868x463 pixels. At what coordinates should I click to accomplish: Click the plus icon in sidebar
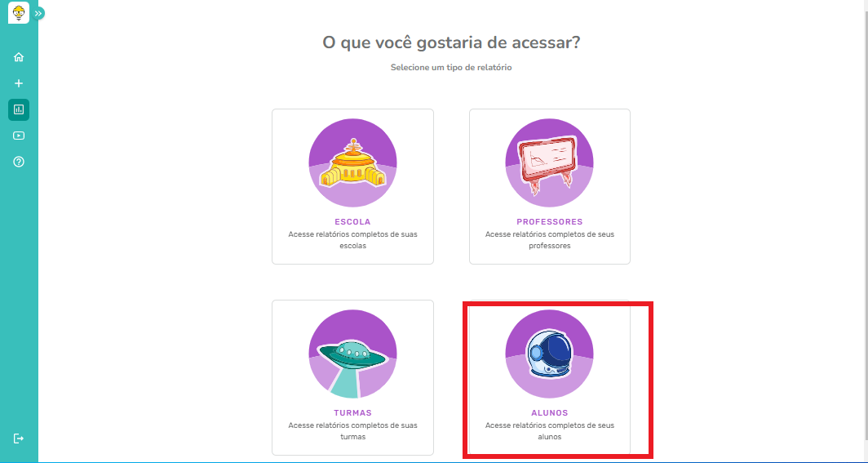coord(19,83)
